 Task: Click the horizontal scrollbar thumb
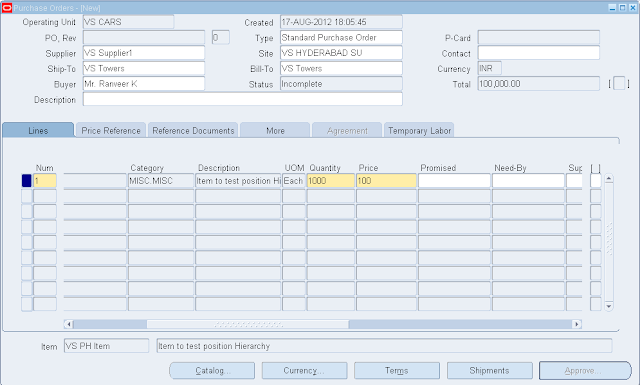tap(248, 324)
